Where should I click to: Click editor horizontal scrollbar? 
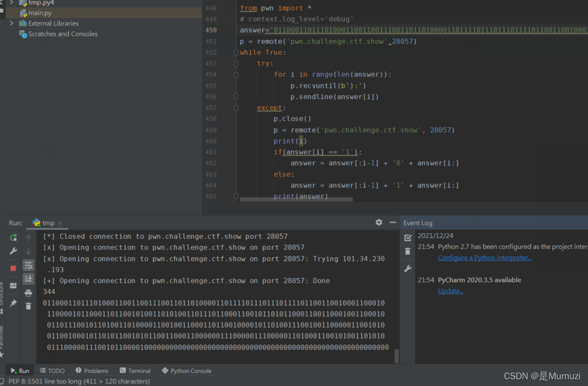pyautogui.click(x=296, y=199)
